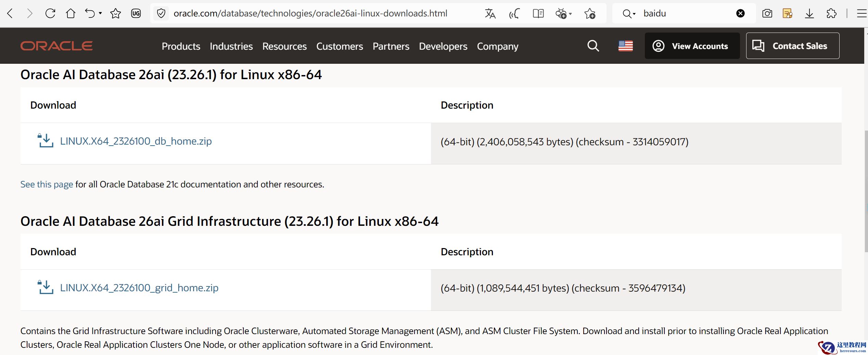
Task: Click the address bar URL field
Action: (310, 13)
